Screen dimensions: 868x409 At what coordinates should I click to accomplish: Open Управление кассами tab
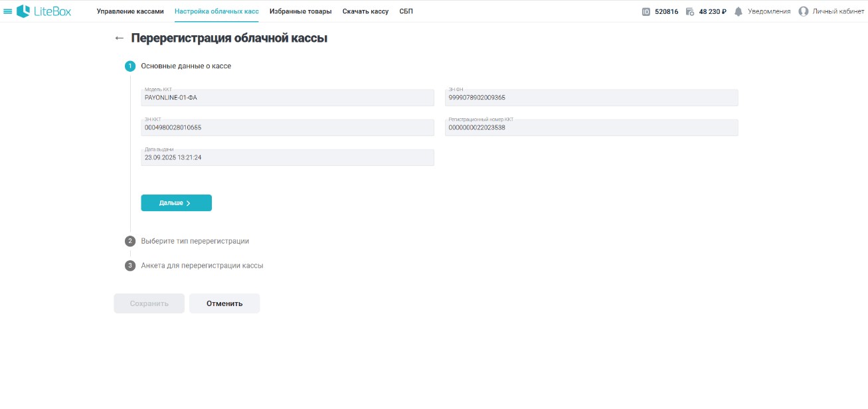[130, 11]
